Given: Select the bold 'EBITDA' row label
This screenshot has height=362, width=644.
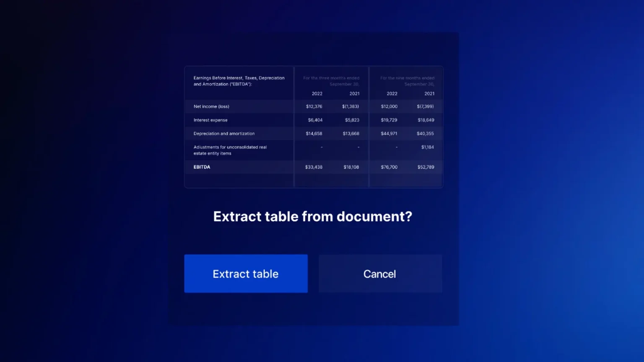Looking at the screenshot, I should [202, 167].
